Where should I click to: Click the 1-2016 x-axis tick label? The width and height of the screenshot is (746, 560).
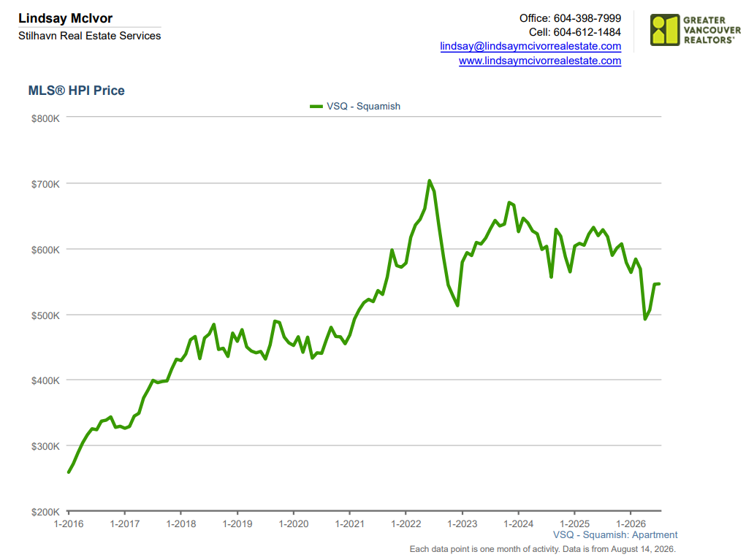click(69, 523)
